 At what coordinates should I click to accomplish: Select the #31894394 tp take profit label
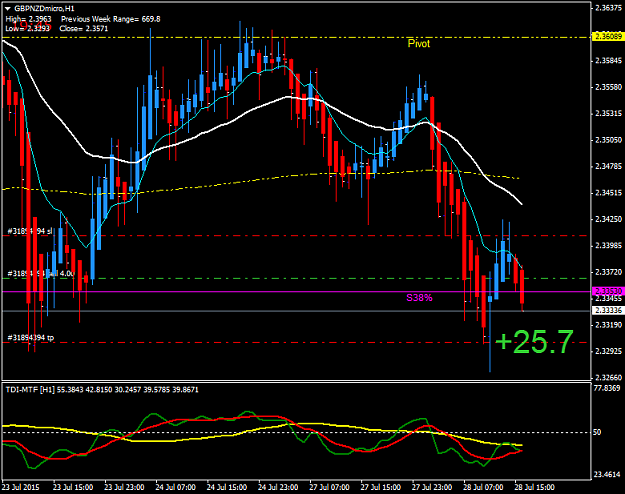pos(31,337)
